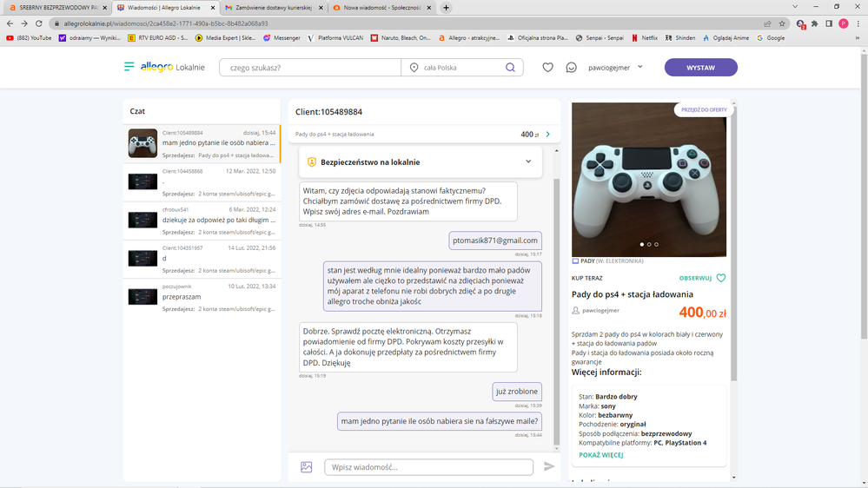Switch to Nowa wiadomość Społeczność tab
Screen dimensions: 868x488
[x=381, y=8]
